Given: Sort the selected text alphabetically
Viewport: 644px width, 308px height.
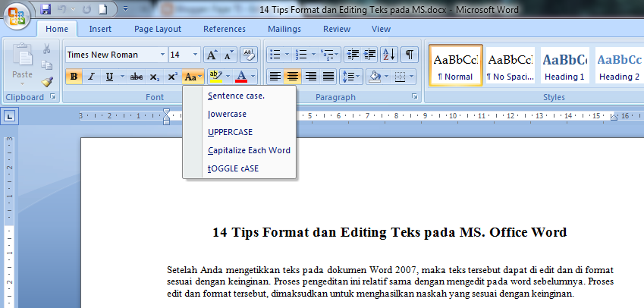Looking at the screenshot, I should [x=389, y=55].
